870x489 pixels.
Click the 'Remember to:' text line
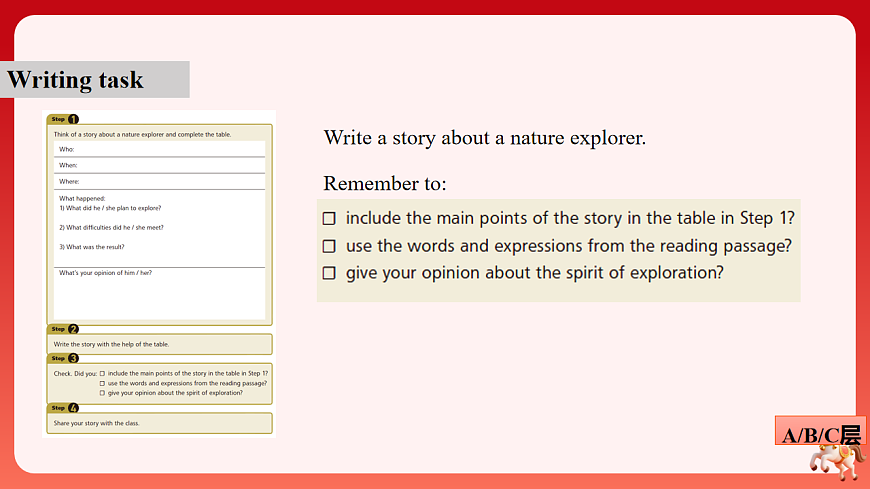385,184
